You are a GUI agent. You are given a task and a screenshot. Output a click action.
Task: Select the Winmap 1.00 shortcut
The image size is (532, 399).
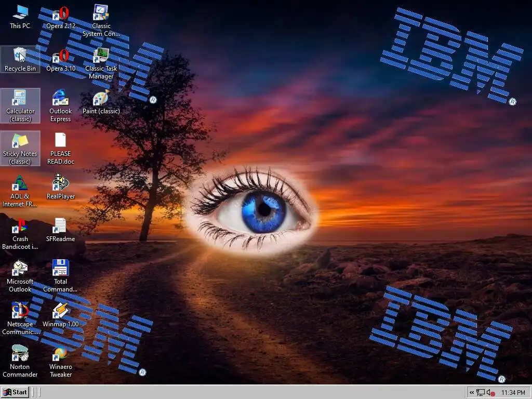[61, 315]
